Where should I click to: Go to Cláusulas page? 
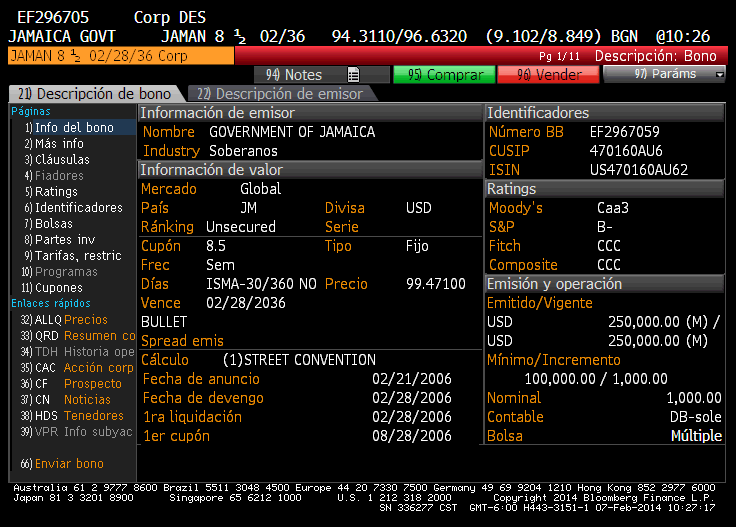pos(62,160)
